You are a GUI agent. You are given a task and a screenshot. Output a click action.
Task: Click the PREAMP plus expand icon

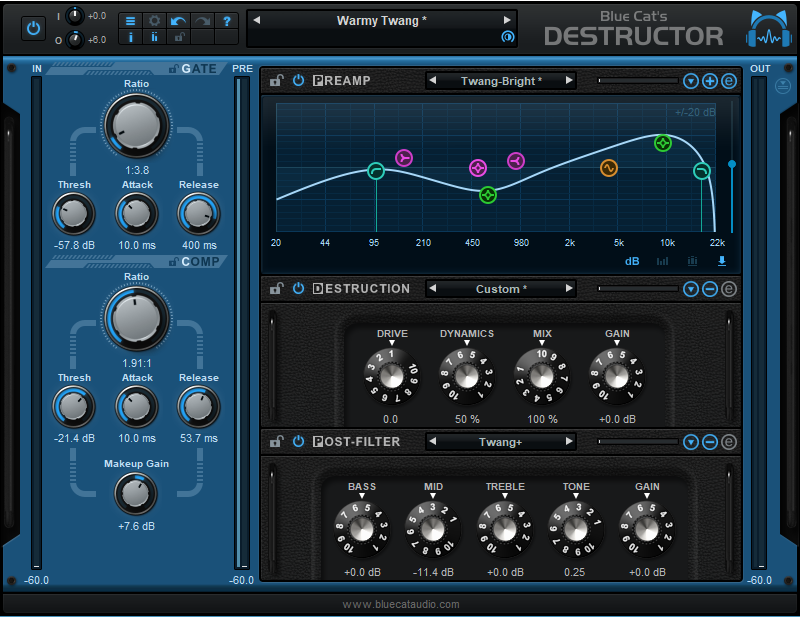pyautogui.click(x=710, y=81)
